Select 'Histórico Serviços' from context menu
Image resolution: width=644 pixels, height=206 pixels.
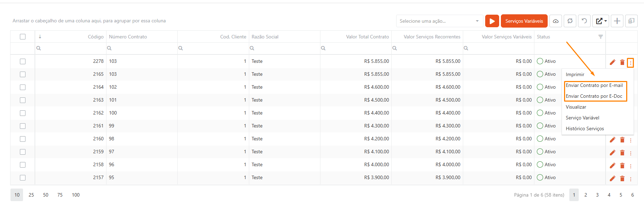pyautogui.click(x=585, y=129)
